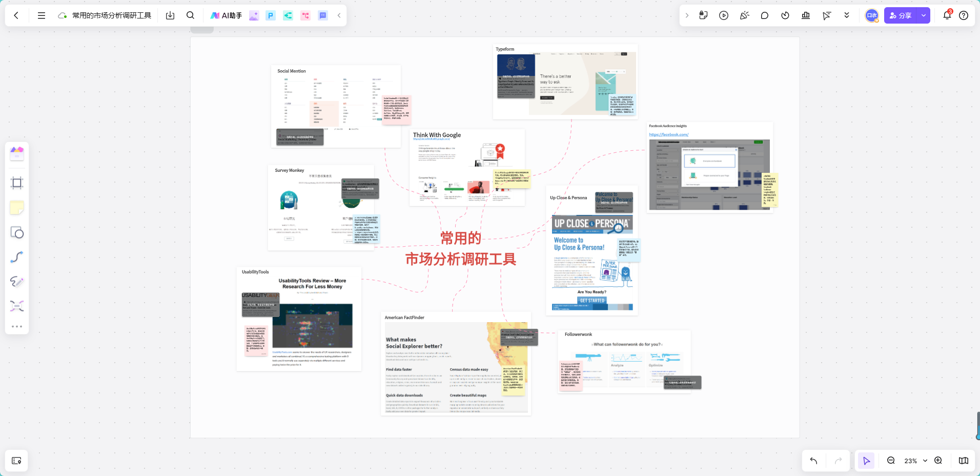Click the GET STARTED button in Persona card
Viewport: 980px width, 476px height.
(x=592, y=301)
